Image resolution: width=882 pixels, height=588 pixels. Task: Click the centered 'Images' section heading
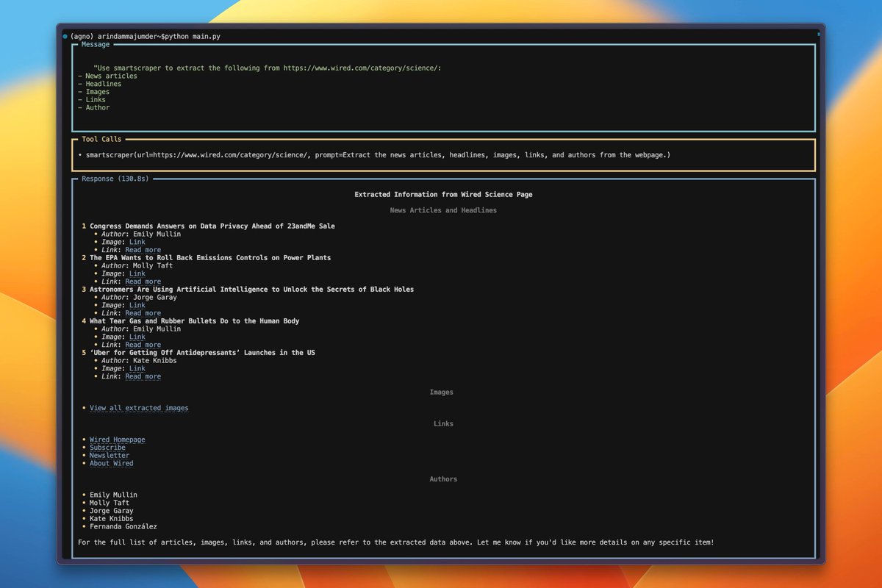click(442, 392)
